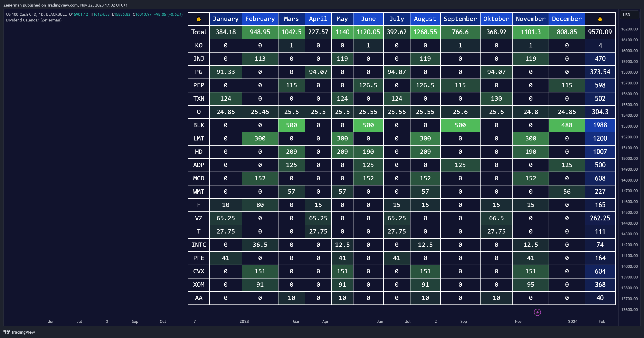
Task: Select the Oktober column header
Action: click(x=496, y=19)
